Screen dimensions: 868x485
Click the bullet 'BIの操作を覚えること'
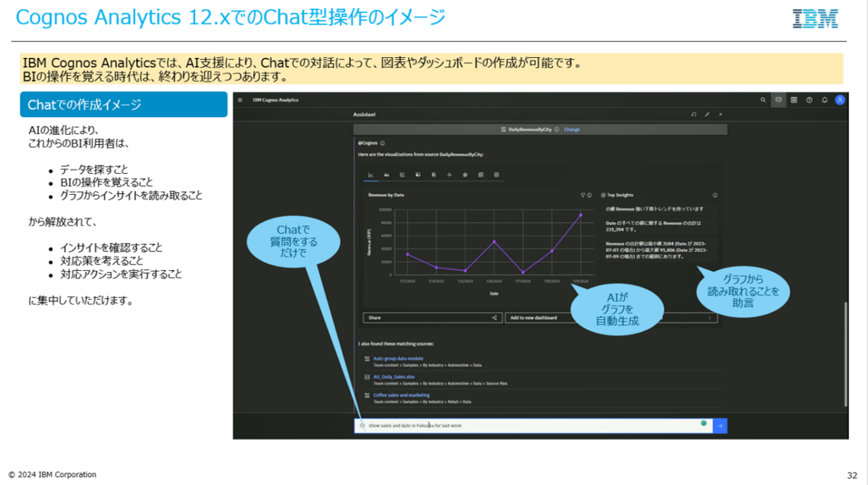pos(106,182)
